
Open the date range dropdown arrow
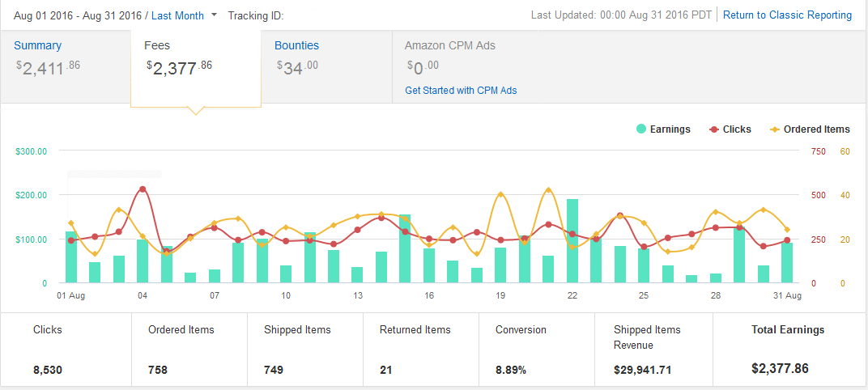214,15
